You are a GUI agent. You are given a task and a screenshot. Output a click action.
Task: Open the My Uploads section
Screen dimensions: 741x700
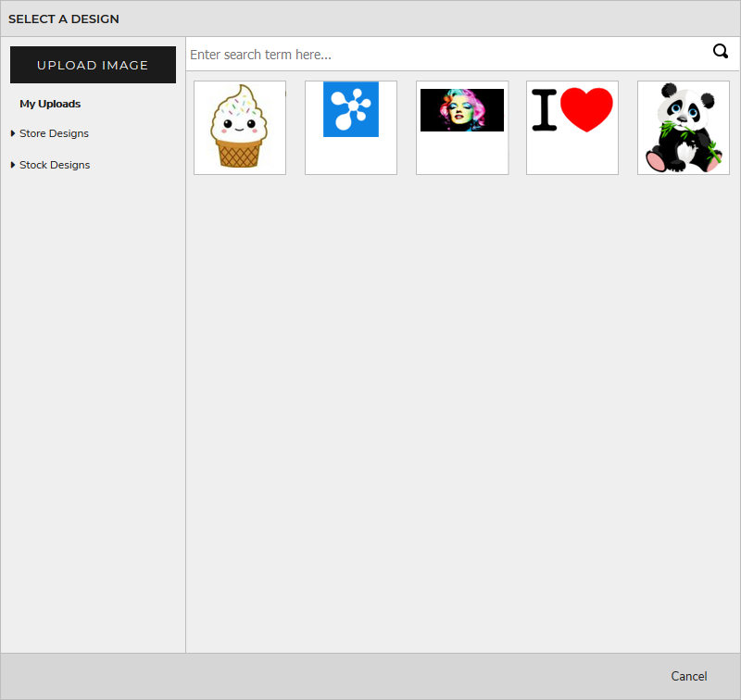50,104
